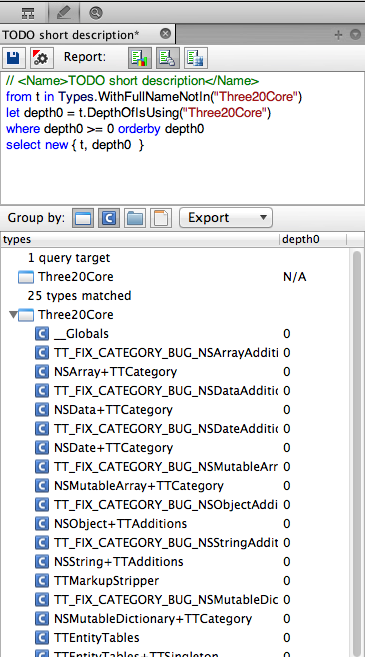Select TT_FIX_CATEGORY_BUG_NSArrayAdditions row

[x=176, y=353]
